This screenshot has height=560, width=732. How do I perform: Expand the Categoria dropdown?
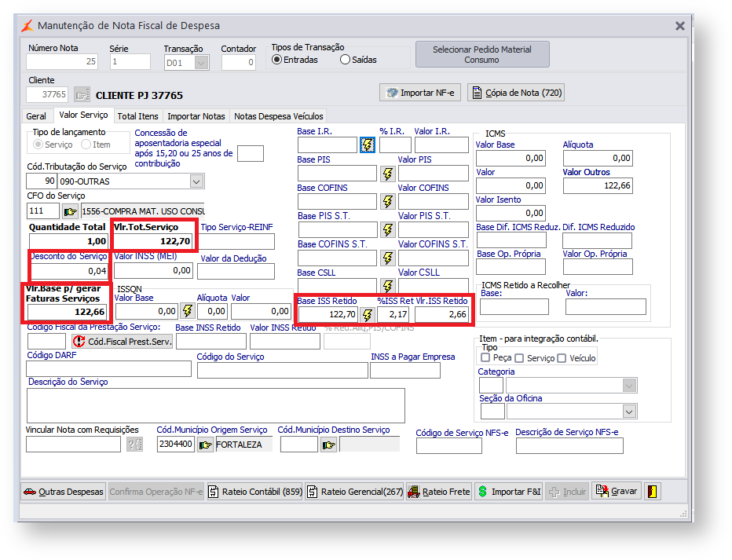coord(629,386)
